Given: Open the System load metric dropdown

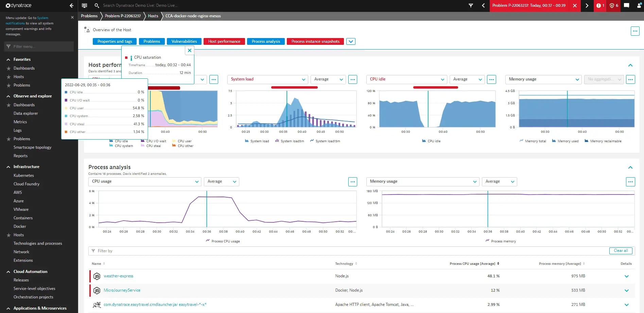Looking at the screenshot, I should coord(267,79).
